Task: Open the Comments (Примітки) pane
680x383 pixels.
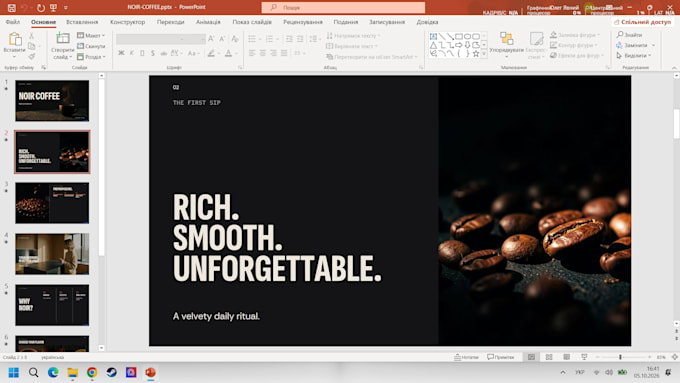Action: coord(500,357)
